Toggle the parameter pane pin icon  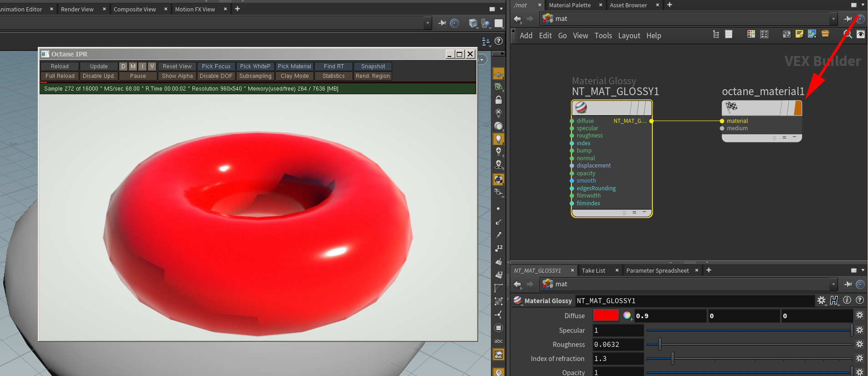[x=848, y=284]
